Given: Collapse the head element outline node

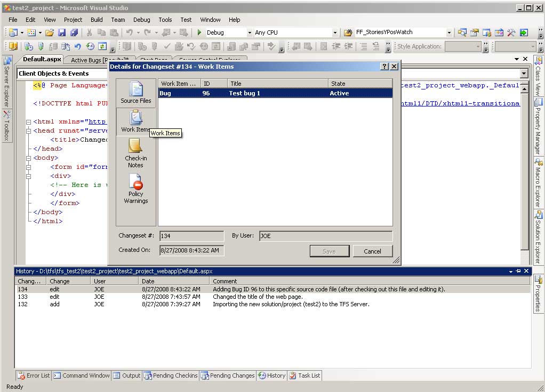Looking at the screenshot, I should [28, 131].
